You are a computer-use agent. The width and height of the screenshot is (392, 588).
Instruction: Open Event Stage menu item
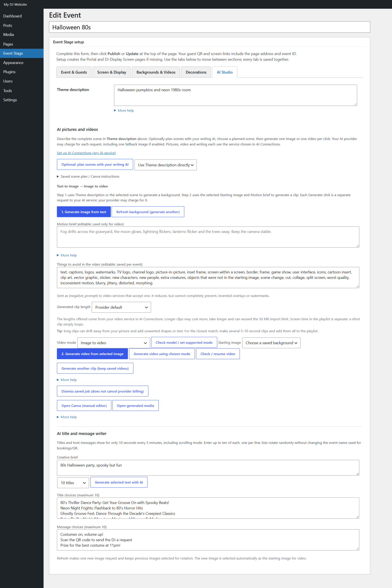coord(22,53)
